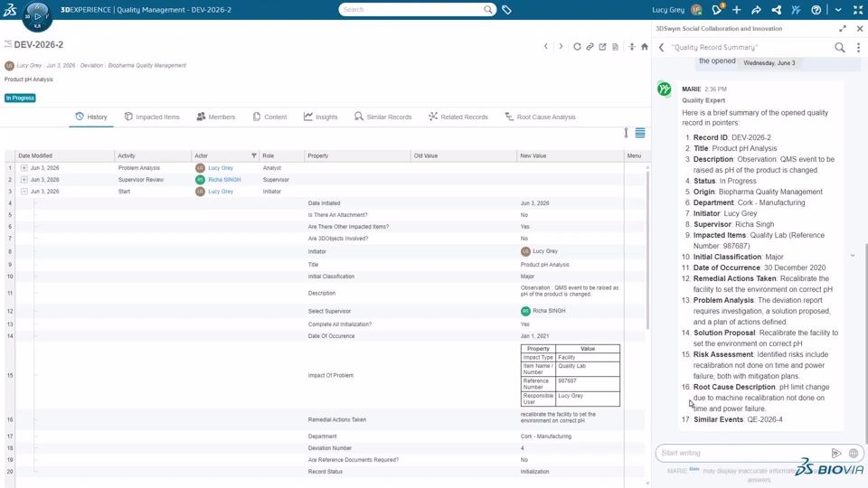Open the 3DSwym assistant icon in header

(796, 9)
